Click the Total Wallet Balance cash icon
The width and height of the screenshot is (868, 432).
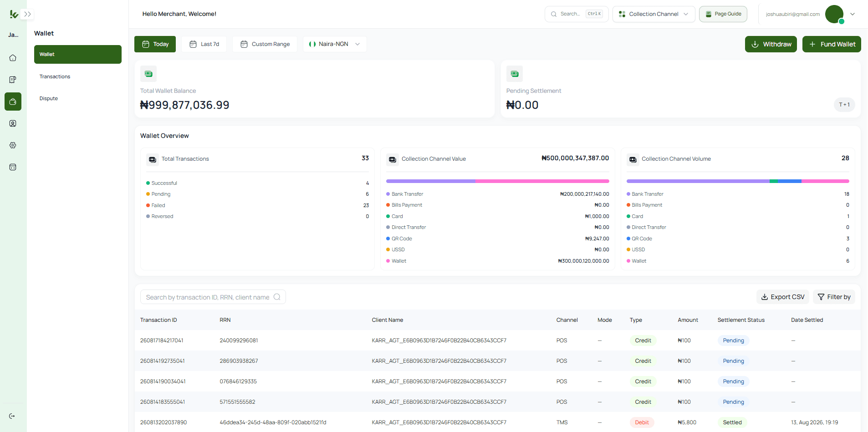pos(148,74)
